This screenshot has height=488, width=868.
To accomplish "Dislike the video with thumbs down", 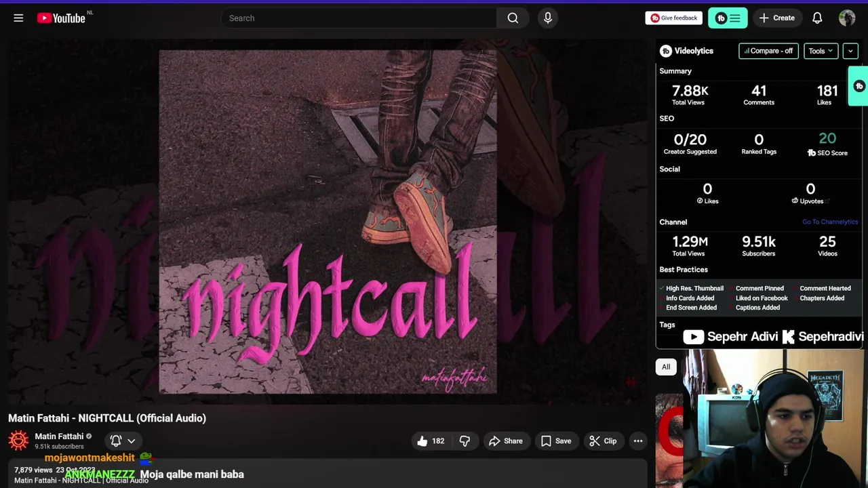I will pyautogui.click(x=465, y=441).
